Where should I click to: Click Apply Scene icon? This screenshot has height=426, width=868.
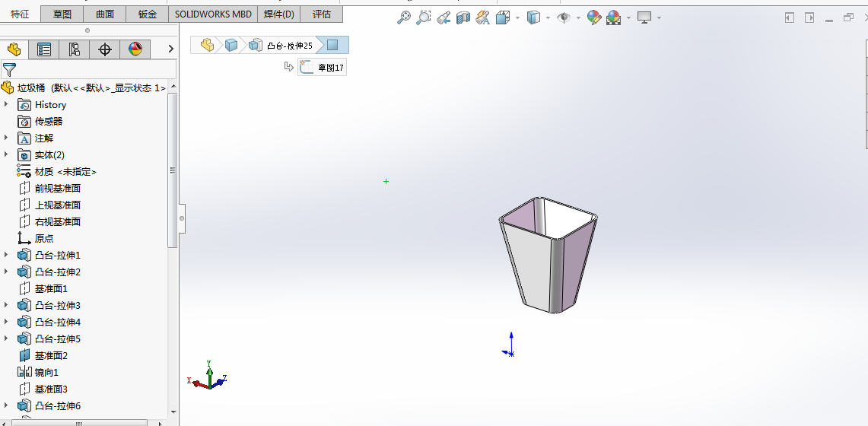point(613,17)
